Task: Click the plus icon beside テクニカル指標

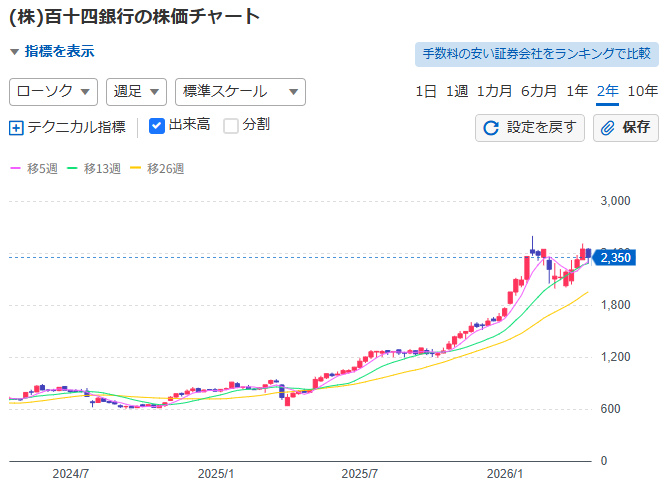Action: pos(16,128)
